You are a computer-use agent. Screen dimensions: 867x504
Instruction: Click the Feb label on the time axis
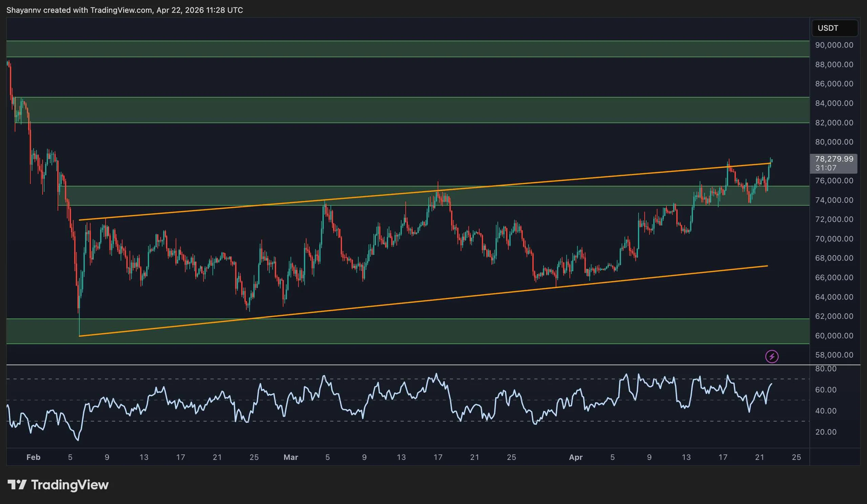(x=33, y=457)
